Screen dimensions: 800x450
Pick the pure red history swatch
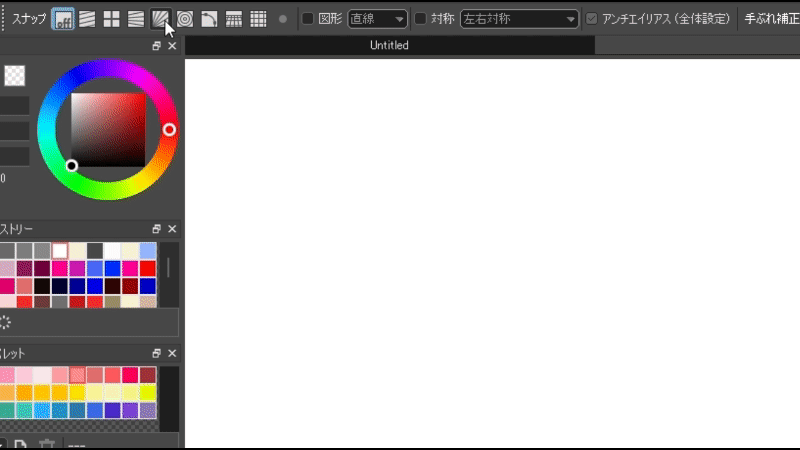(148, 268)
